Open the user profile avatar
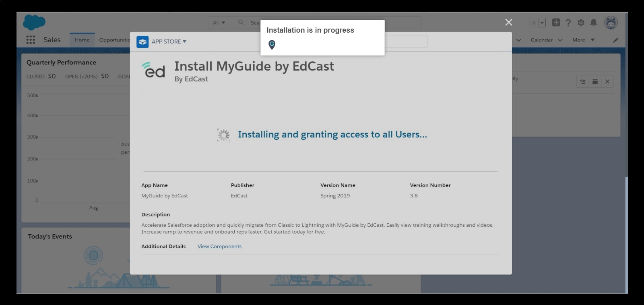644x305 pixels. point(611,23)
